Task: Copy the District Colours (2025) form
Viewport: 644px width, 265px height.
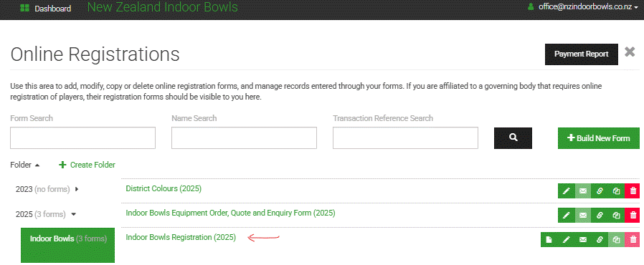Action: 616,191
